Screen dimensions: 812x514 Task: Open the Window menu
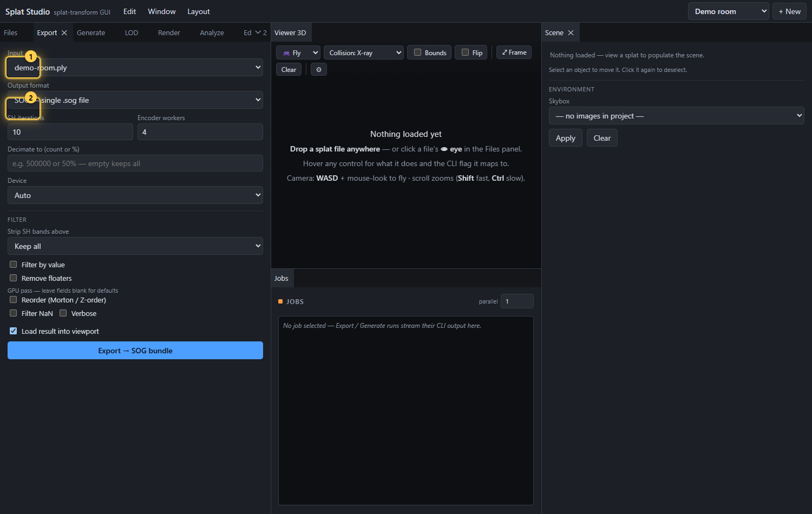tap(162, 11)
